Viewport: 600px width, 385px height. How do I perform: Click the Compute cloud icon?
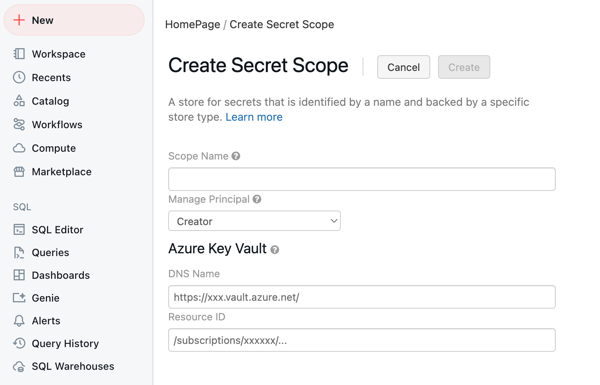19,148
